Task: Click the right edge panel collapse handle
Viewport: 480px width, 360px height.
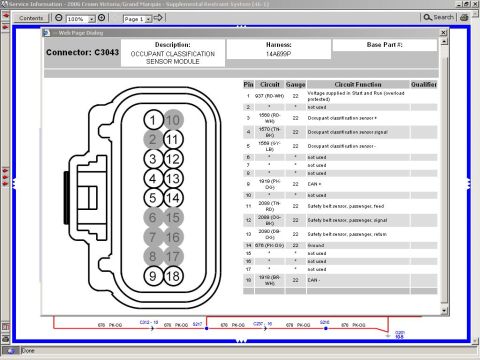Action: pyautogui.click(x=469, y=184)
